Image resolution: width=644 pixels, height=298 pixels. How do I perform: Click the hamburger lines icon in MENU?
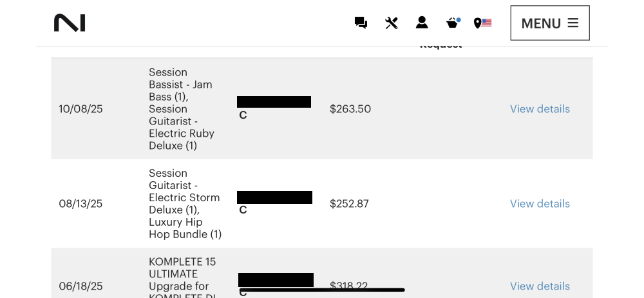pos(573,23)
